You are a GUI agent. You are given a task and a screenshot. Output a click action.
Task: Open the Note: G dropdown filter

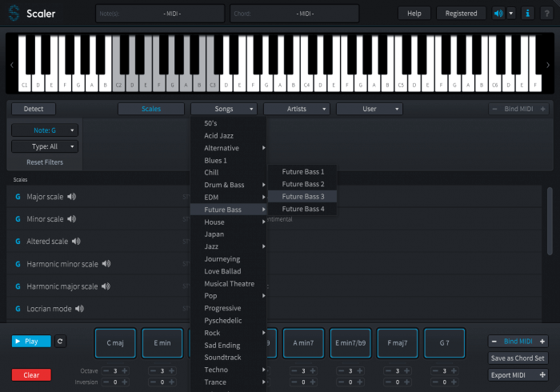tap(45, 130)
